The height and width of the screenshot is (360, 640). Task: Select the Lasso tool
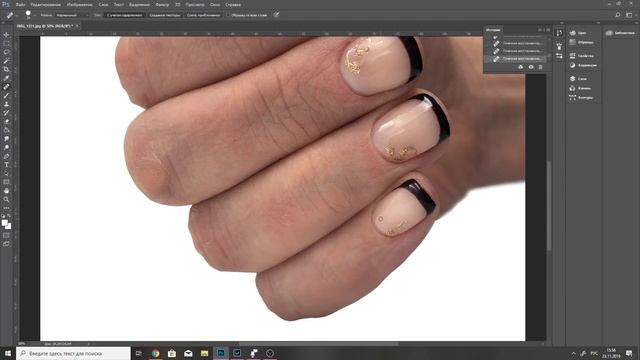point(6,52)
